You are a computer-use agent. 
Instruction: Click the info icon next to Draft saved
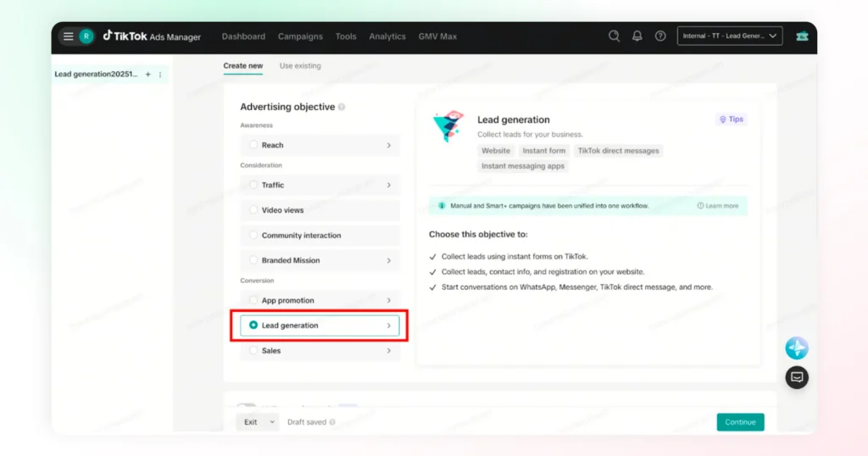pos(332,422)
